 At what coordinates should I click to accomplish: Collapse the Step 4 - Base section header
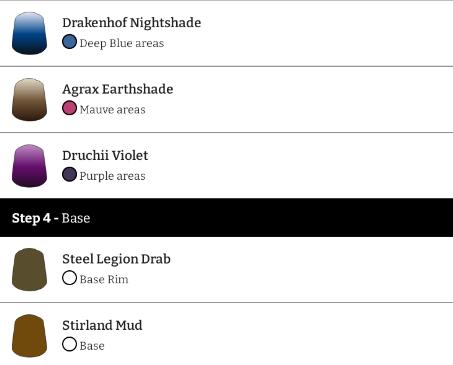coord(226,218)
